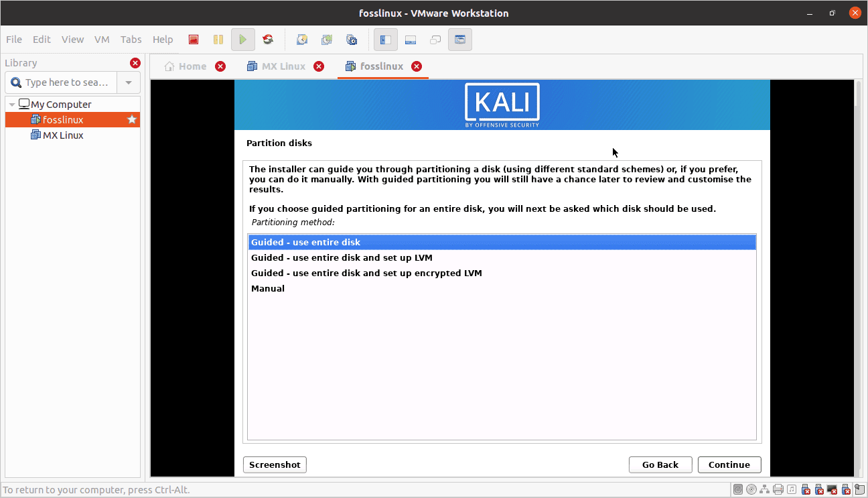Click the Kali logo banner
The width and height of the screenshot is (868, 498).
pos(502,105)
